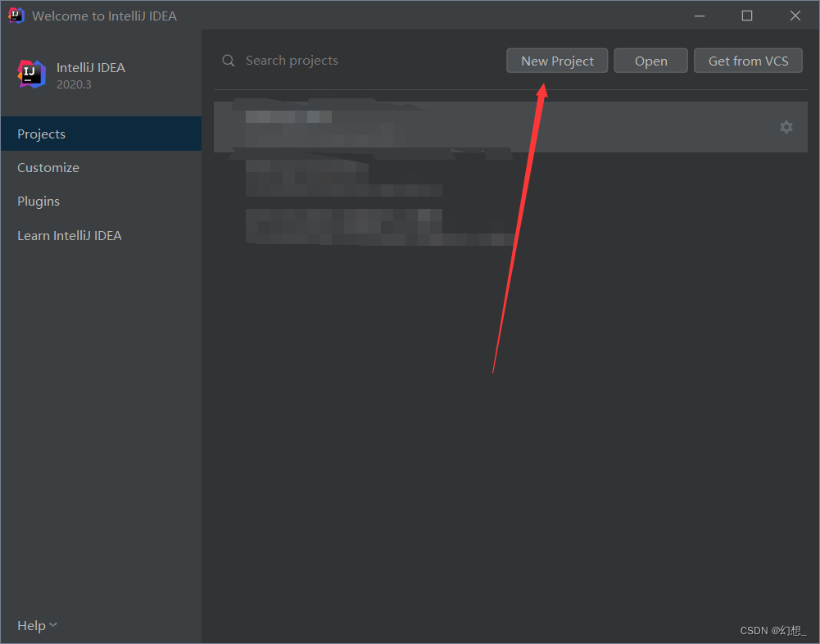This screenshot has height=644, width=820.
Task: Click the IntelliJ icon in title bar
Action: (16, 16)
